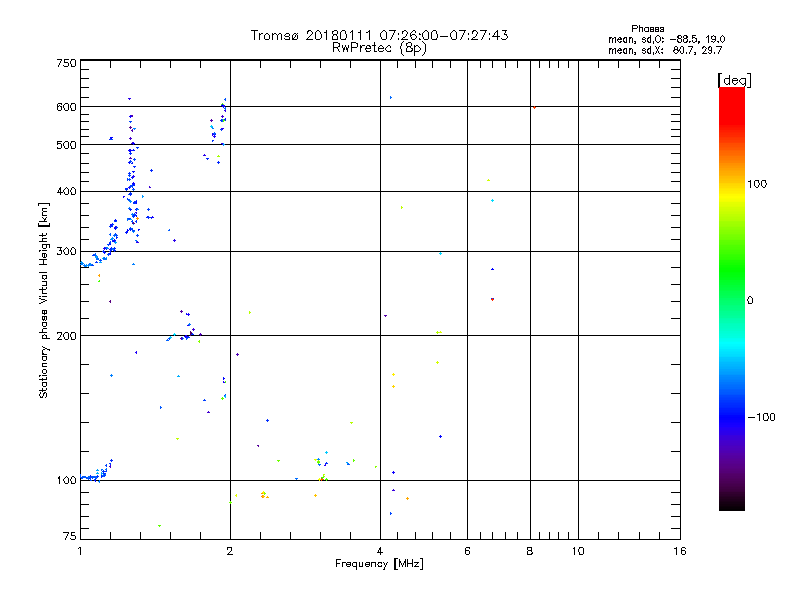Click the 'Frequency [MHz]' axis label
800x600 pixels.
coord(379,564)
